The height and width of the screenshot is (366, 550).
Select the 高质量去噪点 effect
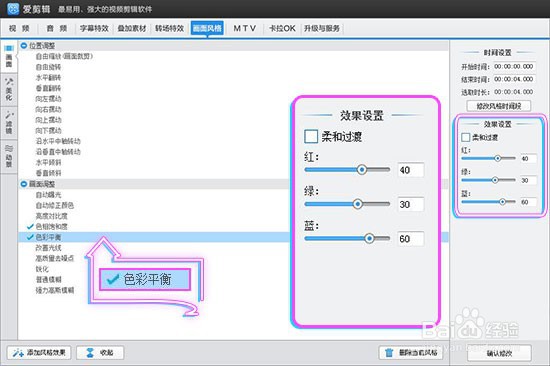click(55, 258)
